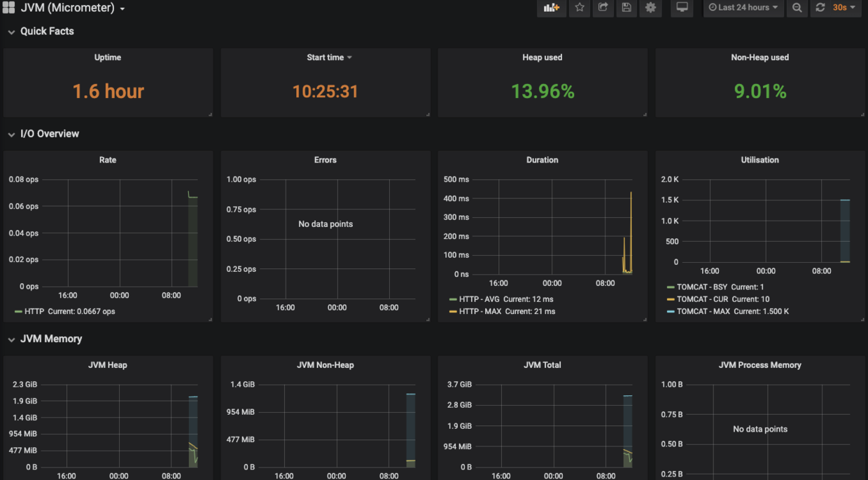The image size is (868, 480).
Task: Star this dashboard as favorite
Action: (x=580, y=8)
